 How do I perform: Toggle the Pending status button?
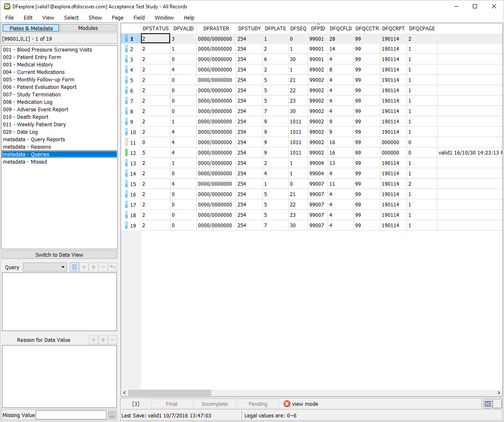click(x=258, y=404)
